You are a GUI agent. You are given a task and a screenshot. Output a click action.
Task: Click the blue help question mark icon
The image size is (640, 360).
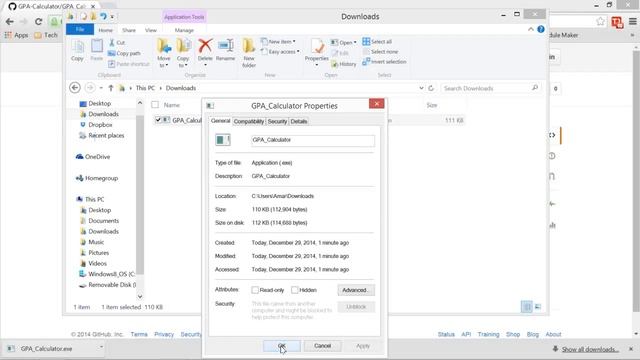click(541, 29)
